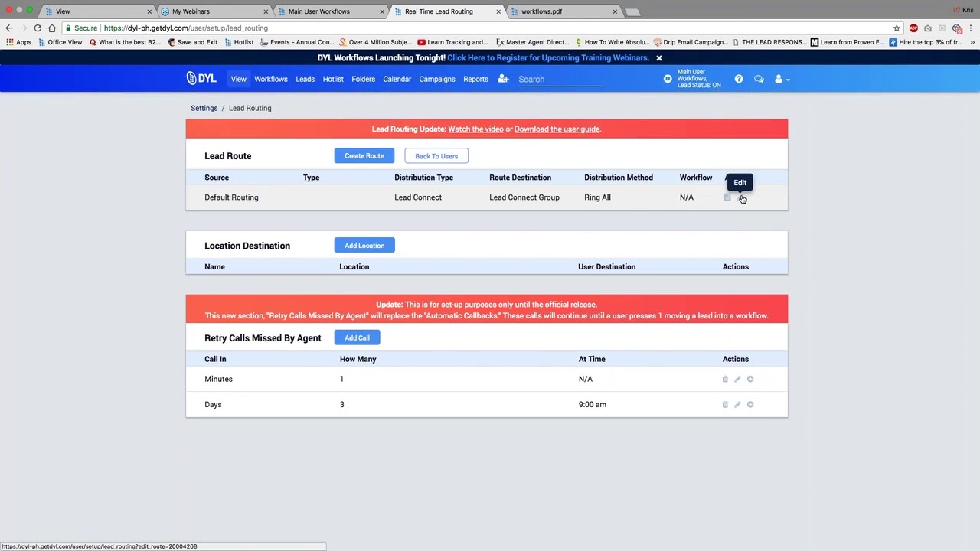980x551 pixels.
Task: Click the Add Location button
Action: coord(364,246)
